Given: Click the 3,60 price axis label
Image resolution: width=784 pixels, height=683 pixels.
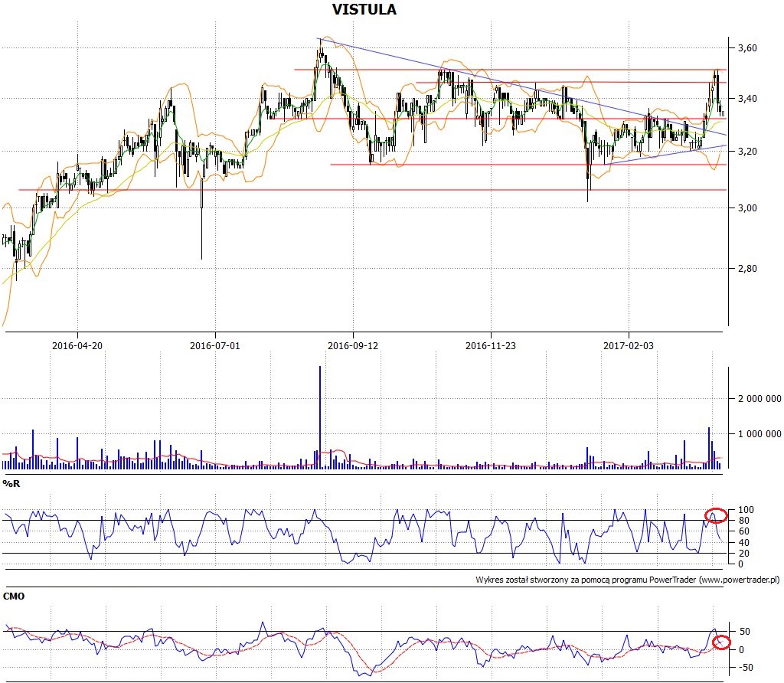Looking at the screenshot, I should click(x=747, y=48).
